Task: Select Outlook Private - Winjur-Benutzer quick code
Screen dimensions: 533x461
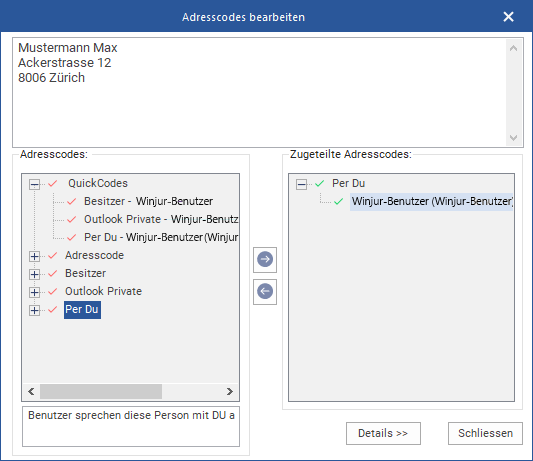Action: click(x=161, y=219)
